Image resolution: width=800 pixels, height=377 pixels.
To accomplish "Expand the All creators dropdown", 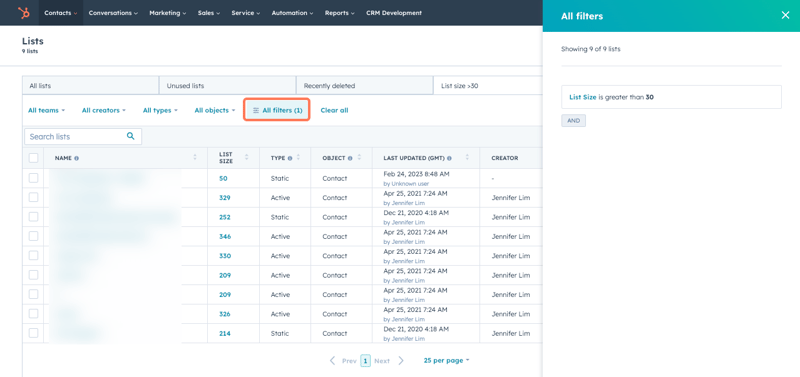I will coord(104,110).
